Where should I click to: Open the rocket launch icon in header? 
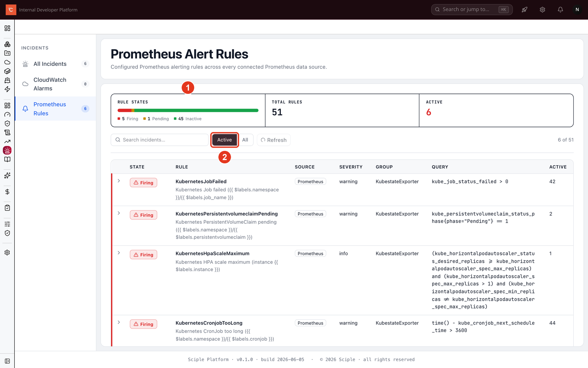tap(524, 10)
